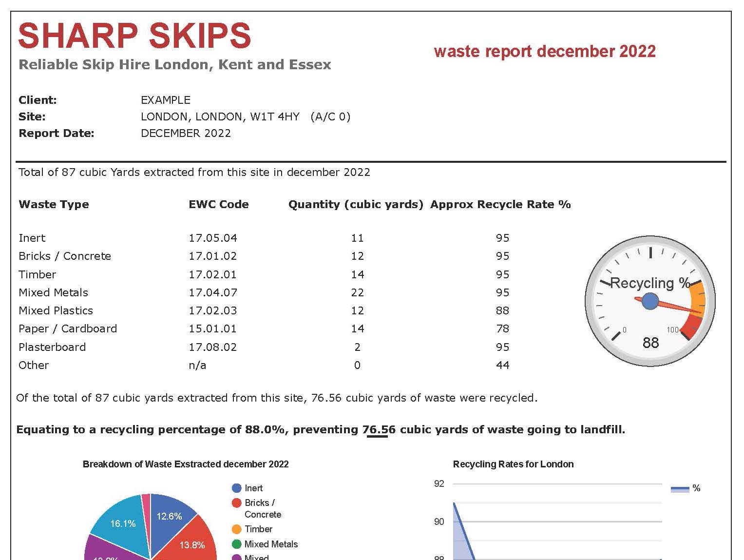The width and height of the screenshot is (744, 560).
Task: Click the recycle rate 78 for Paper / Cardboard
Action: point(502,328)
